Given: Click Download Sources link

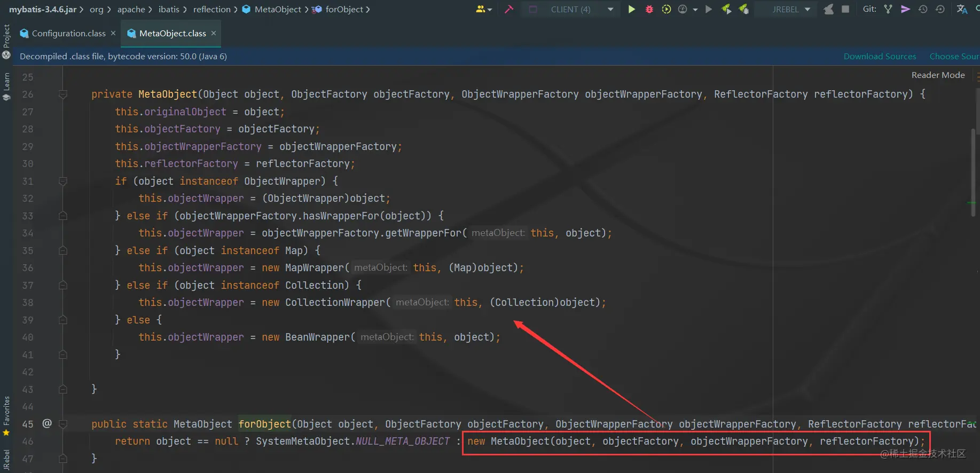Looking at the screenshot, I should tap(880, 56).
